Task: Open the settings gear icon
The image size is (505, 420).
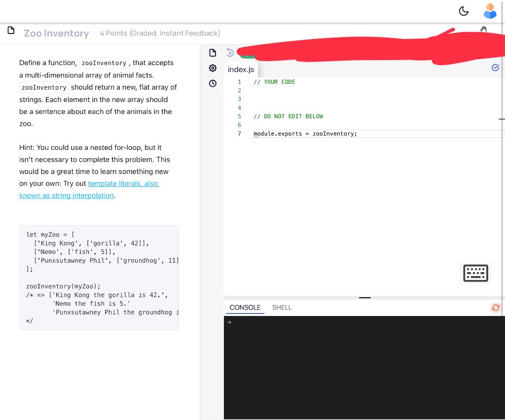Action: point(213,68)
